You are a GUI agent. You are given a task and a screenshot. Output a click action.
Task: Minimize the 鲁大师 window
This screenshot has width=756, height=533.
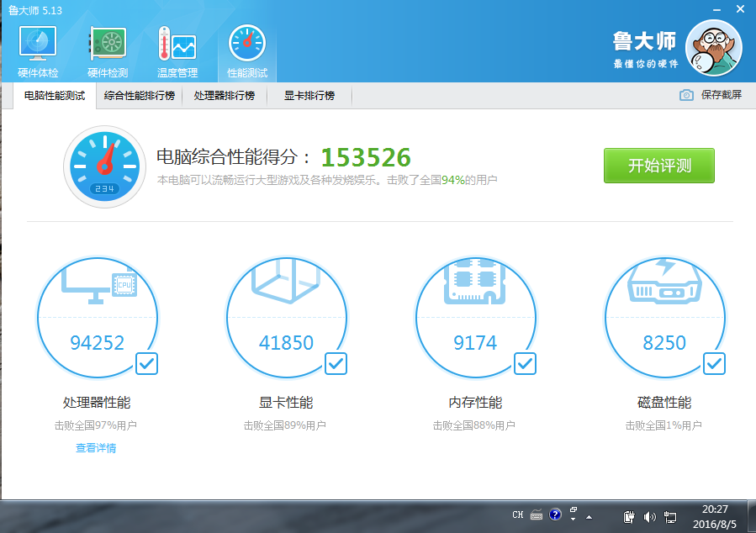click(717, 9)
